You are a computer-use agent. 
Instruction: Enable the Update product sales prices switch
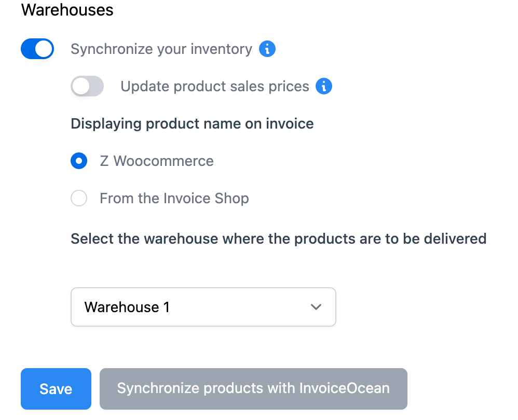(x=87, y=86)
